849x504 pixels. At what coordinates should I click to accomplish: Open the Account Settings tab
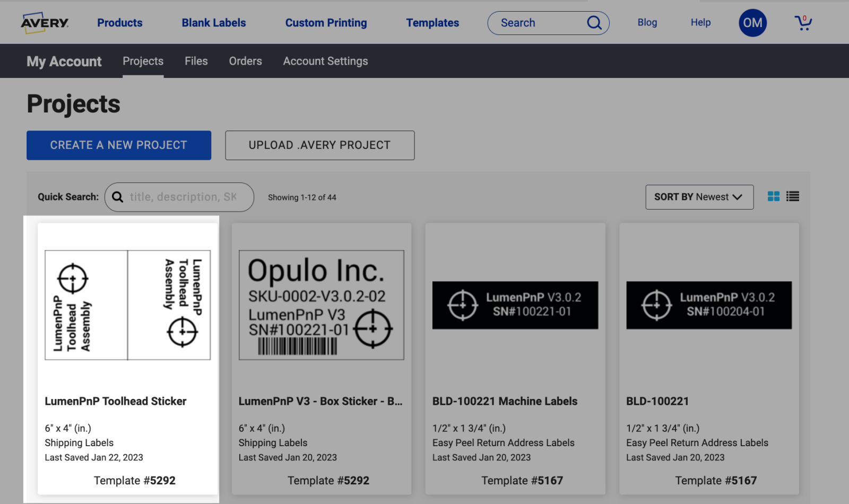tap(325, 61)
